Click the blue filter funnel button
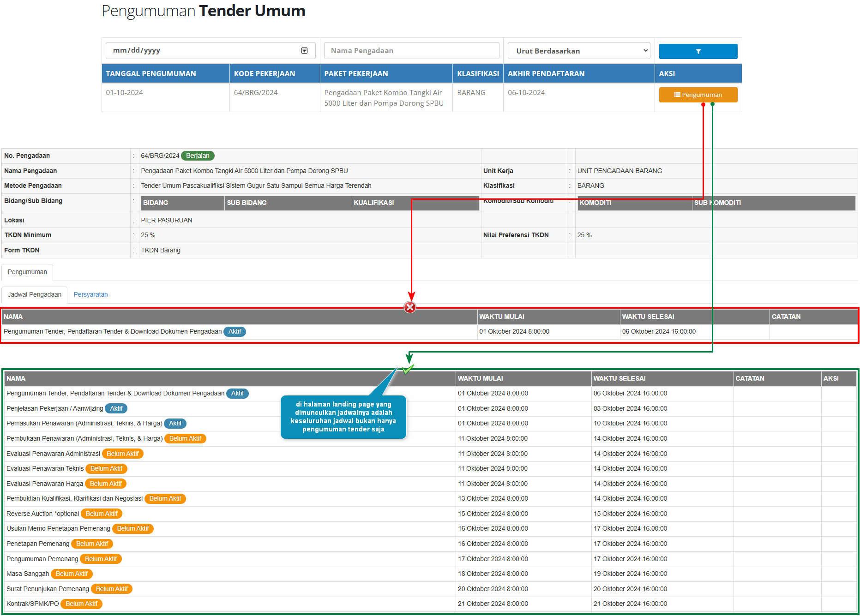This screenshot has width=860, height=616. pos(698,51)
